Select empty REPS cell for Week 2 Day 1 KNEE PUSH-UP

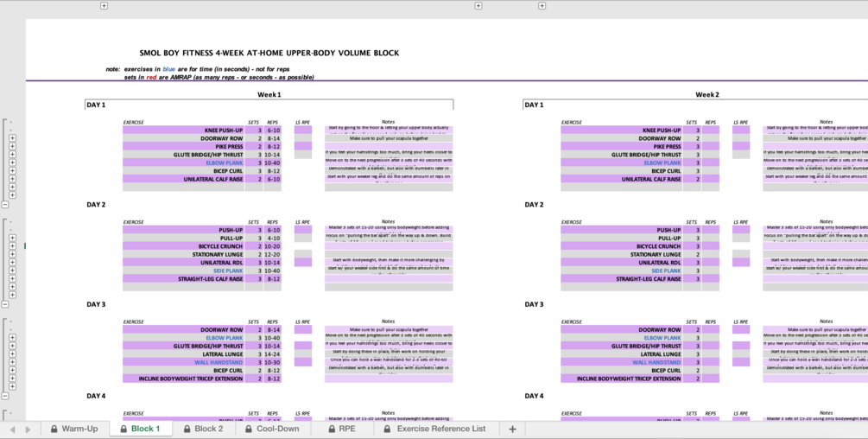pyautogui.click(x=711, y=130)
